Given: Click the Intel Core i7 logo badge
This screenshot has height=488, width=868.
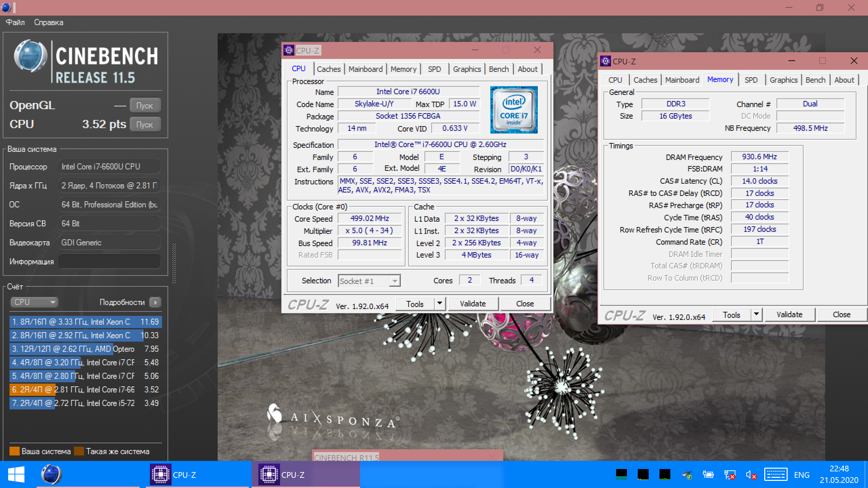Looking at the screenshot, I should 514,109.
